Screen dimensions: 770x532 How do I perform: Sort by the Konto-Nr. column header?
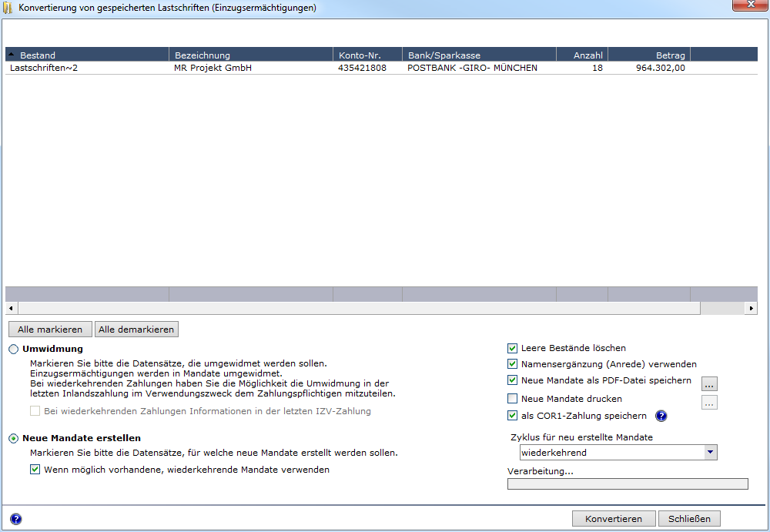(x=367, y=55)
